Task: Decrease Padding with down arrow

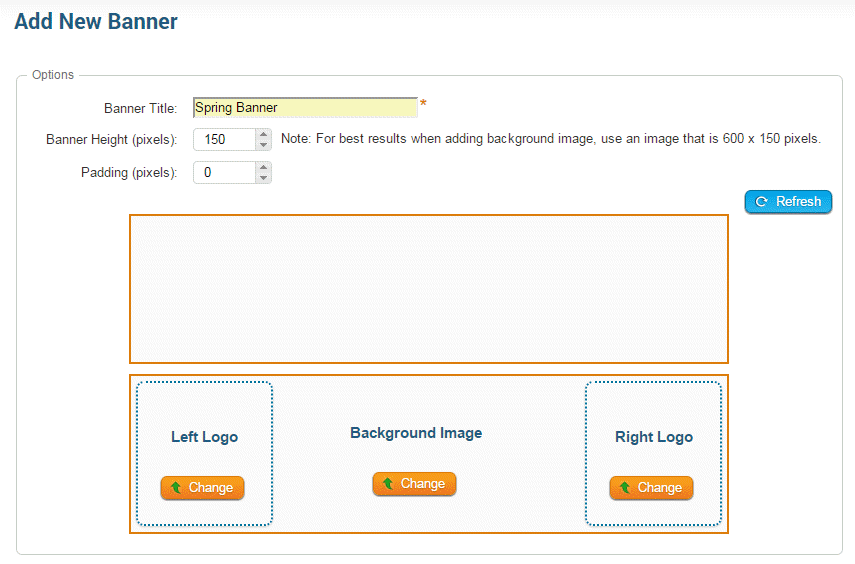Action: pos(263,179)
